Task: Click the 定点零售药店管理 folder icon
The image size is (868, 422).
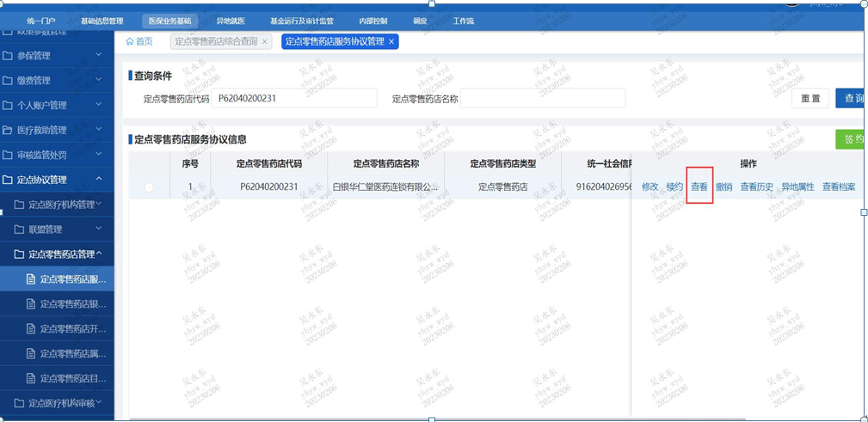Action: pos(19,254)
